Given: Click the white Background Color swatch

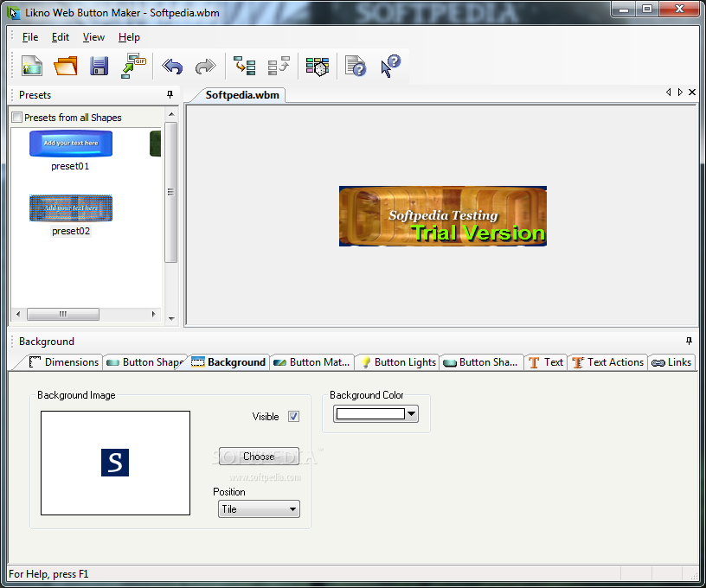Looking at the screenshot, I should 370,414.
